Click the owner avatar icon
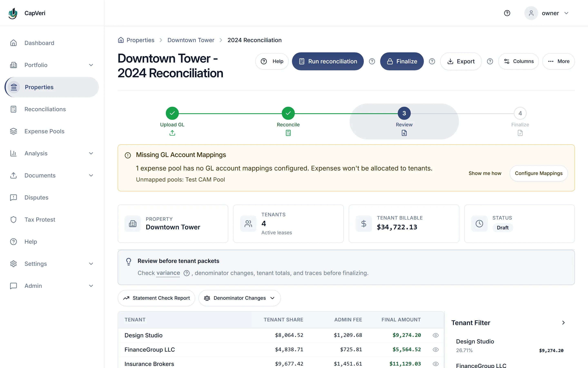Viewport: 588px width, 368px height. point(531,13)
